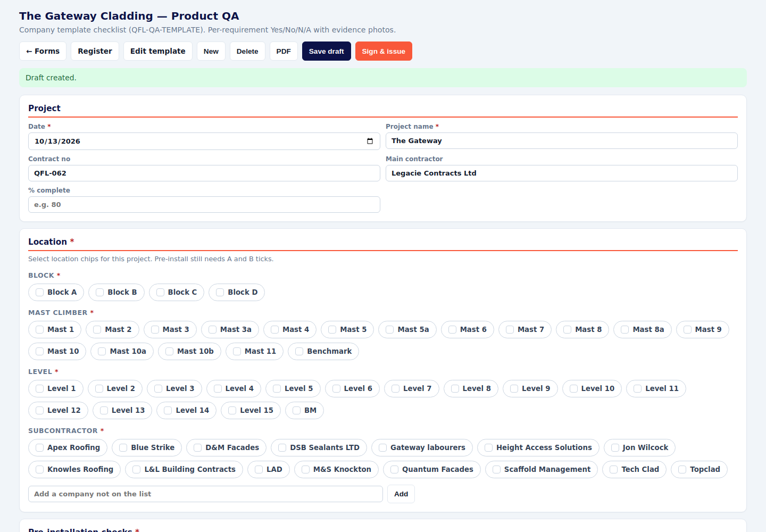
Task: Check Level 5 chip
Action: point(293,388)
